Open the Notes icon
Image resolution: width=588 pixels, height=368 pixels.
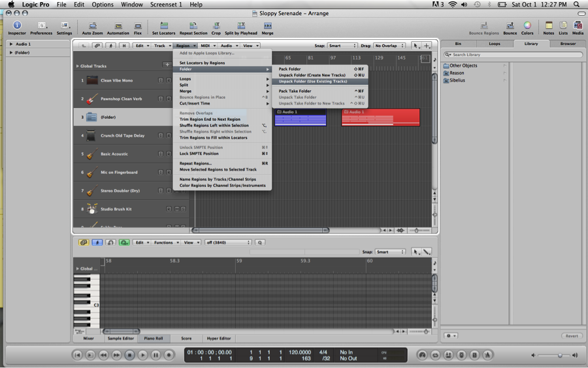point(548,26)
